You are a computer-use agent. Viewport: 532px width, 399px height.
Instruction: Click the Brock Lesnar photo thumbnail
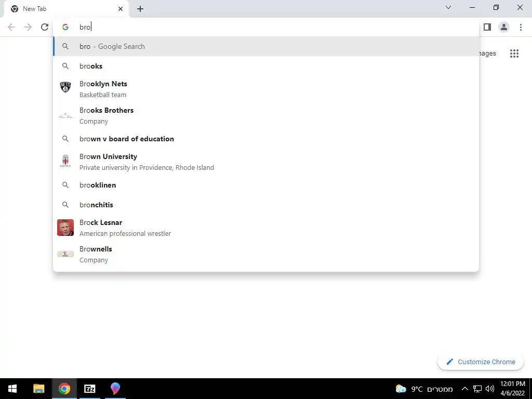tap(65, 228)
